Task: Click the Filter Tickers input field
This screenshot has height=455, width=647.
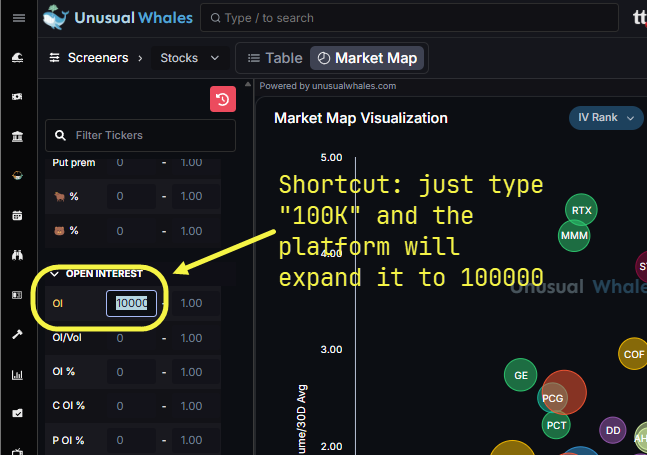Action: [140, 135]
